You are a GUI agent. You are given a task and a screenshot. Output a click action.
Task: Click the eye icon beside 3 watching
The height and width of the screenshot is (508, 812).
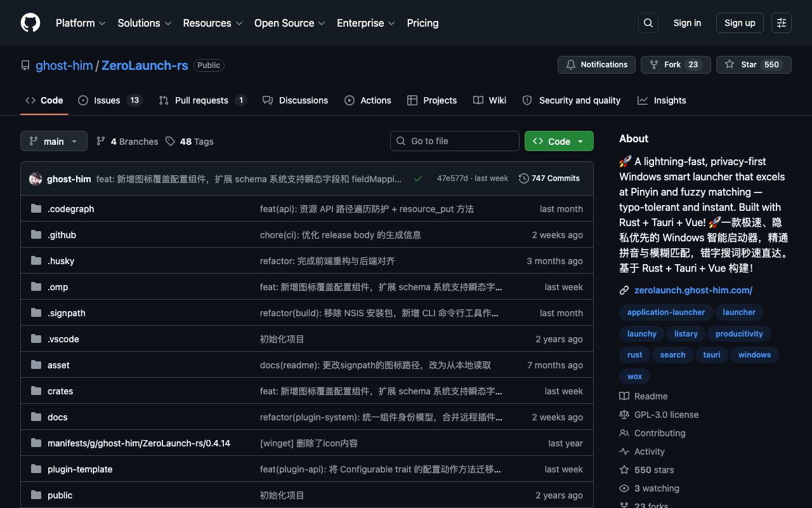pos(624,488)
